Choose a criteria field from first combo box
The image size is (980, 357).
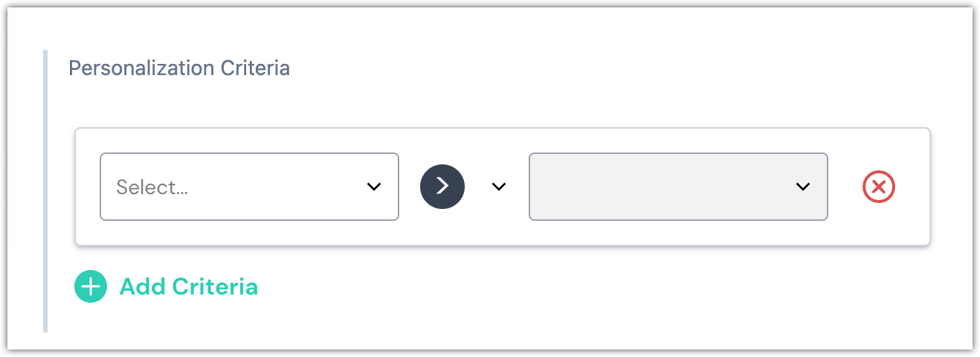tap(249, 187)
